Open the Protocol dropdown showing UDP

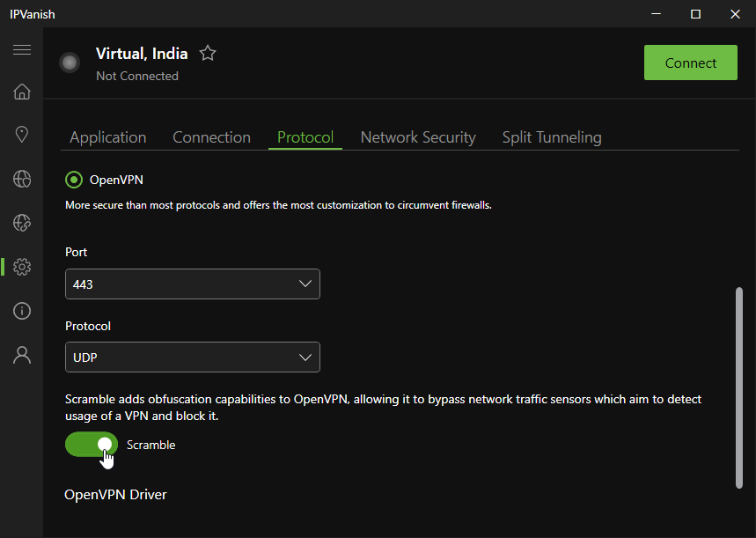[x=193, y=357]
